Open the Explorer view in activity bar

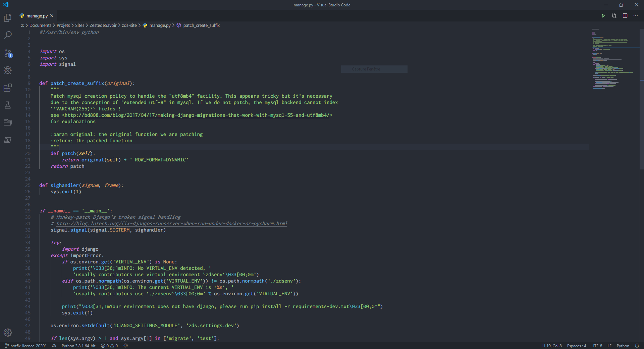(7, 17)
